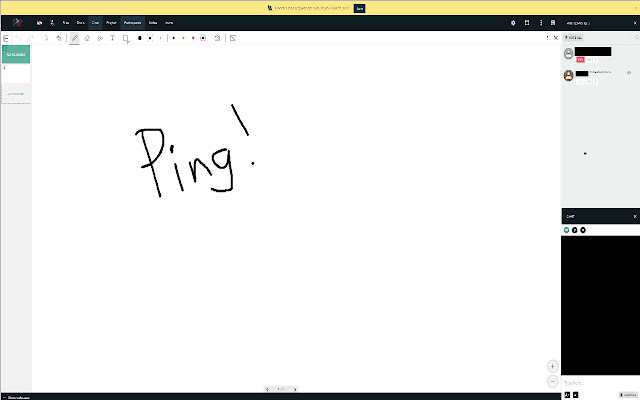This screenshot has width=640, height=400.
Task: Click first participant's red muted mic badge
Action: (x=580, y=60)
